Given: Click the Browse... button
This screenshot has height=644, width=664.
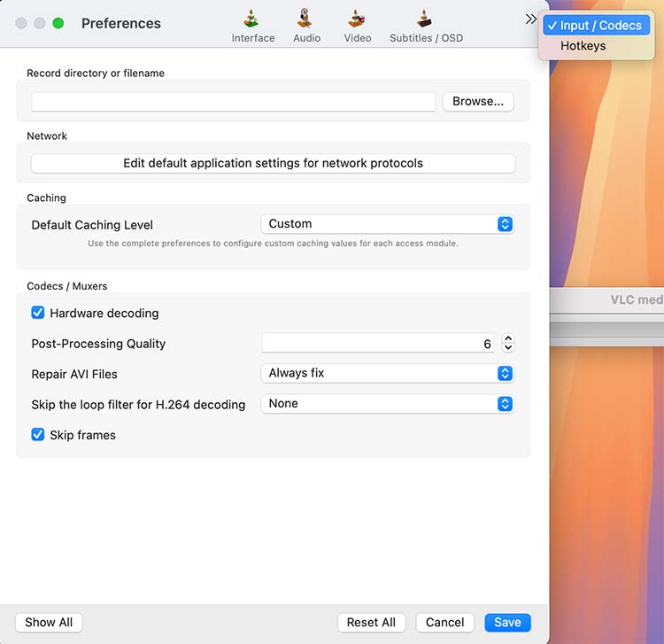Looking at the screenshot, I should tap(477, 102).
